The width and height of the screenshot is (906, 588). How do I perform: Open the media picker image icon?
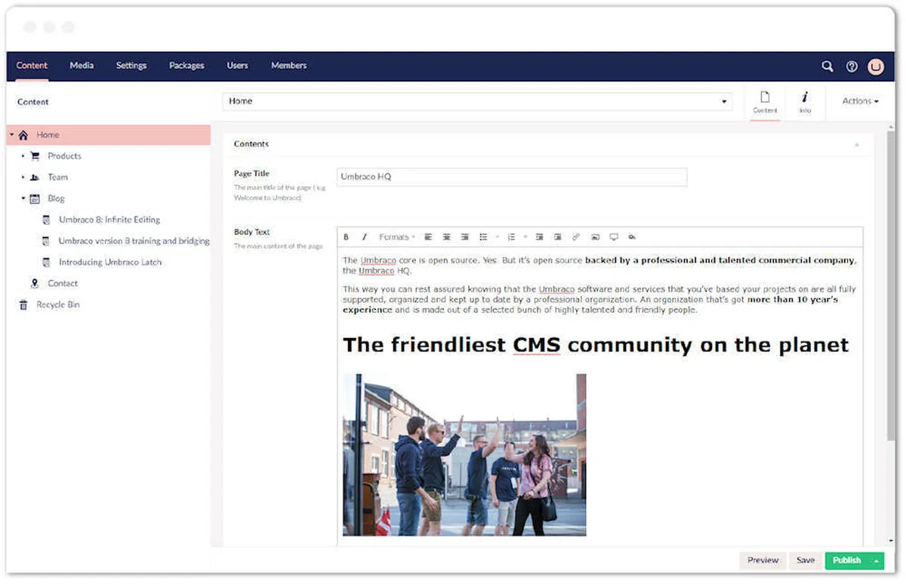(595, 237)
